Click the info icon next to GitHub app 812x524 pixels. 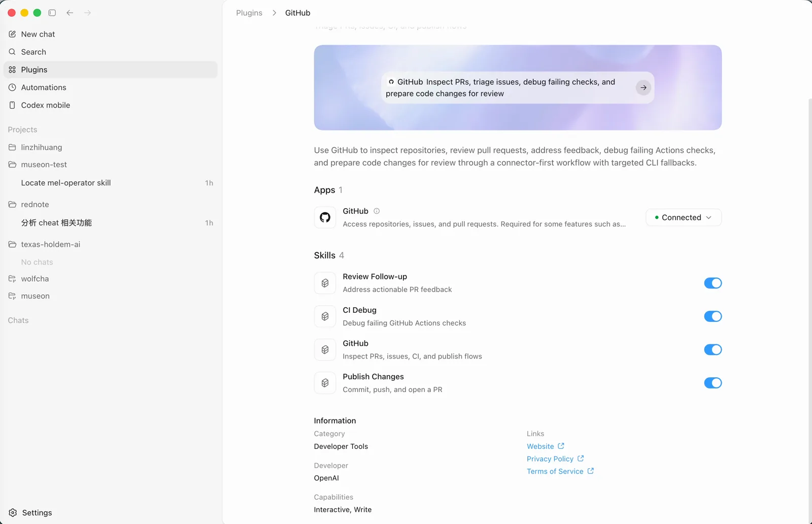coord(377,211)
